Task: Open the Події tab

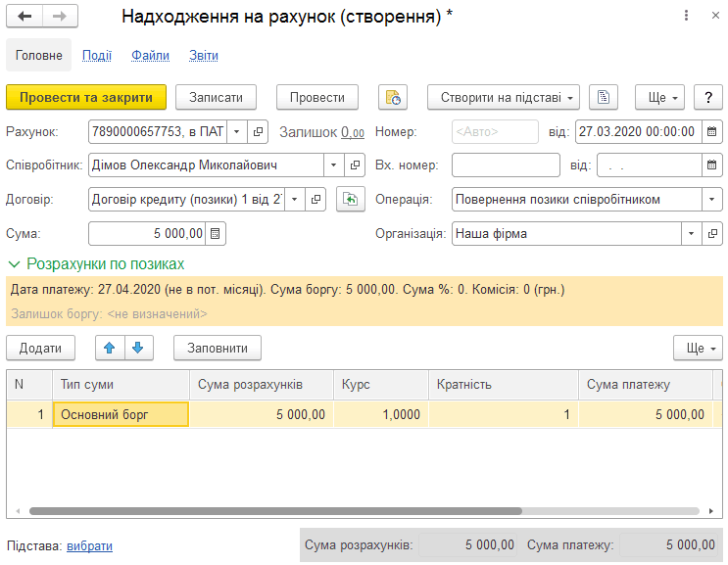Action: 97,55
